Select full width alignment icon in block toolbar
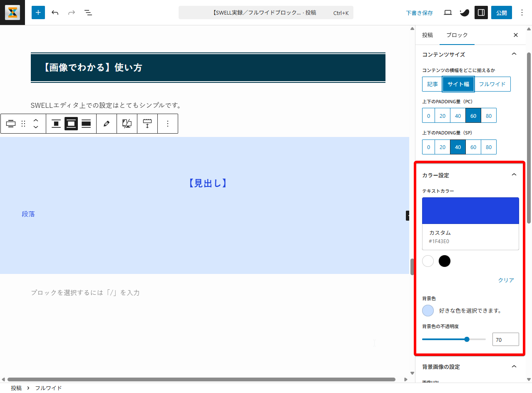This screenshot has width=532, height=393. pyautogui.click(x=86, y=124)
